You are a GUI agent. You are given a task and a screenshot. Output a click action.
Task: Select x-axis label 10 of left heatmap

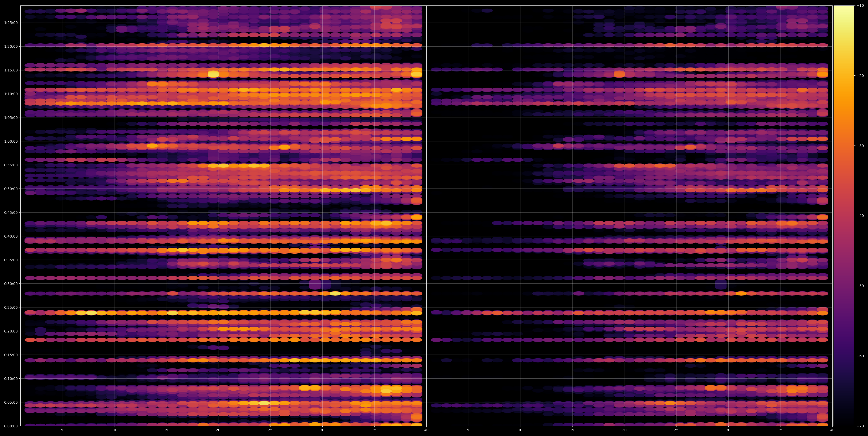tap(114, 430)
